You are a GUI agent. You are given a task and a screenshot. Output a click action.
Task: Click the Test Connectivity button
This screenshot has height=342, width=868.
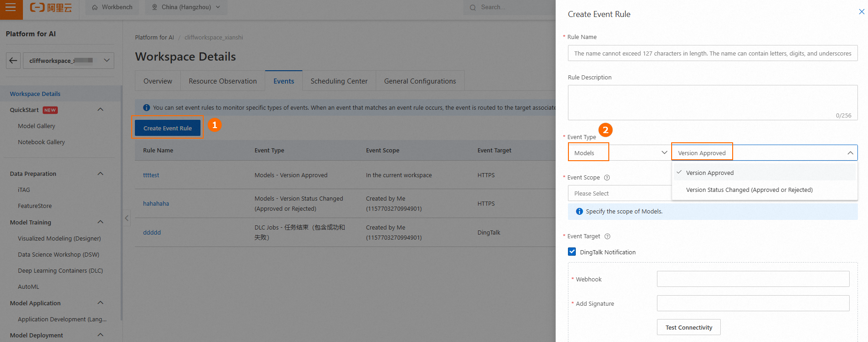click(688, 327)
